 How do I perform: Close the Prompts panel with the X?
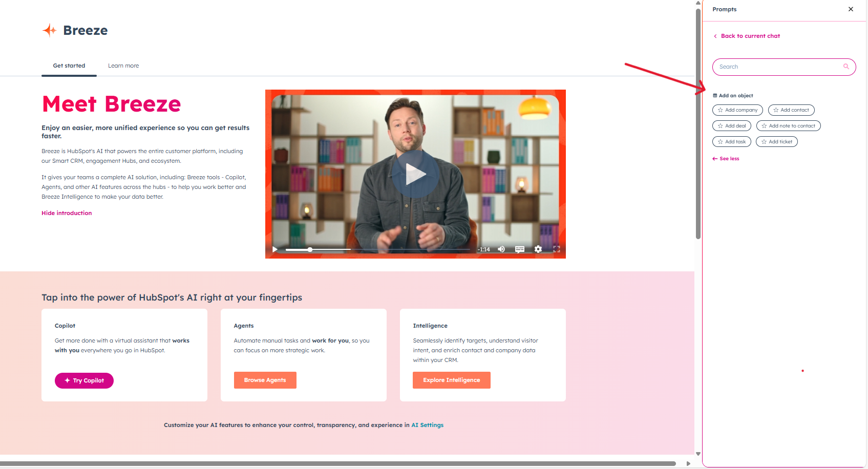(851, 9)
